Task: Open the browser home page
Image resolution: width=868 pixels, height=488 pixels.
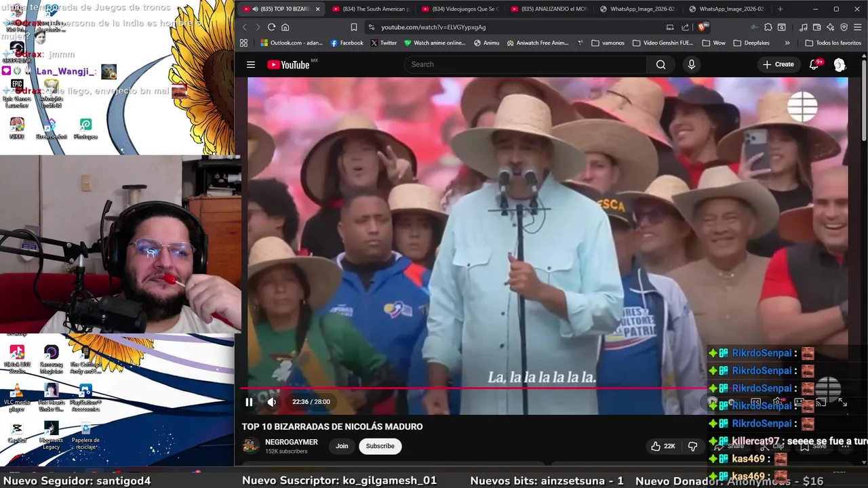Action: (285, 27)
